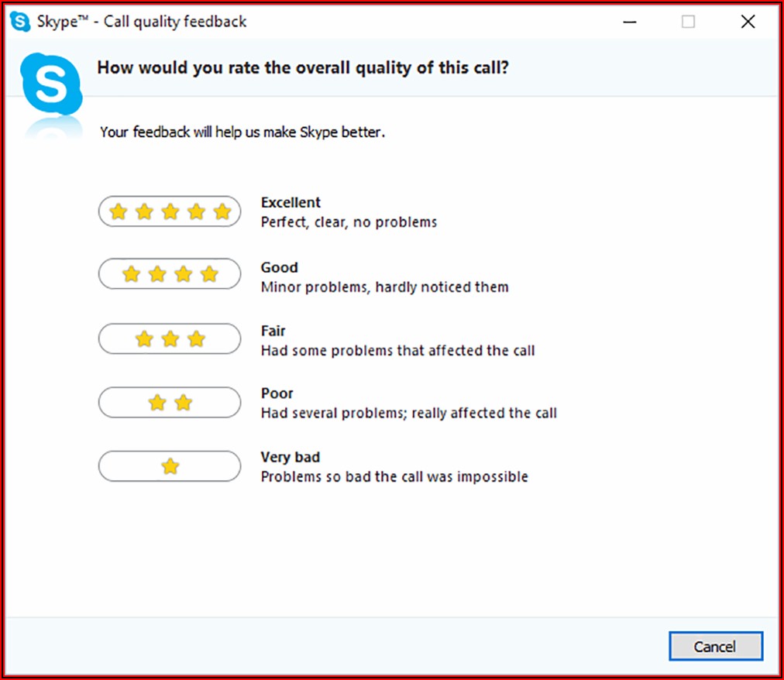Click the small Skype icon in title bar
Image resolution: width=784 pixels, height=680 pixels.
click(x=20, y=22)
